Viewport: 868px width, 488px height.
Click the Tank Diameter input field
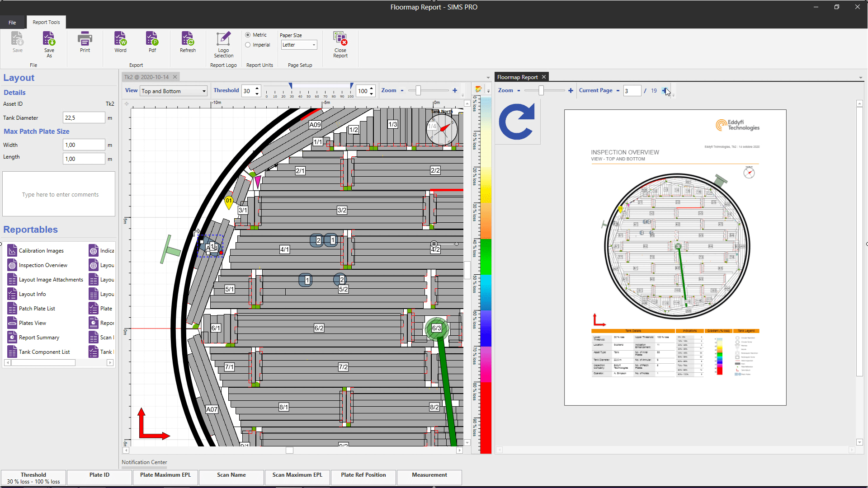pyautogui.click(x=84, y=118)
